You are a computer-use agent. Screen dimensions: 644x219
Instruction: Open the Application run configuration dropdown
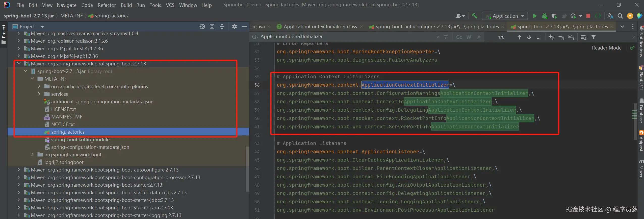tap(505, 16)
